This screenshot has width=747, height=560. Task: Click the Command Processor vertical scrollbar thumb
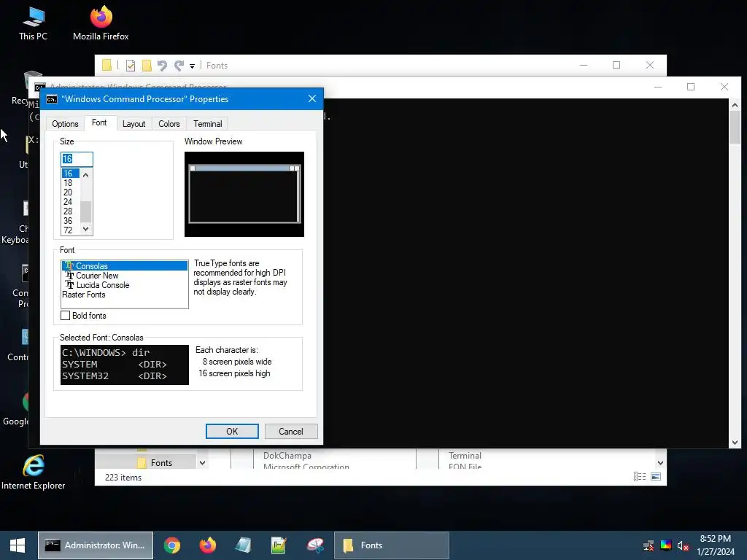735,127
